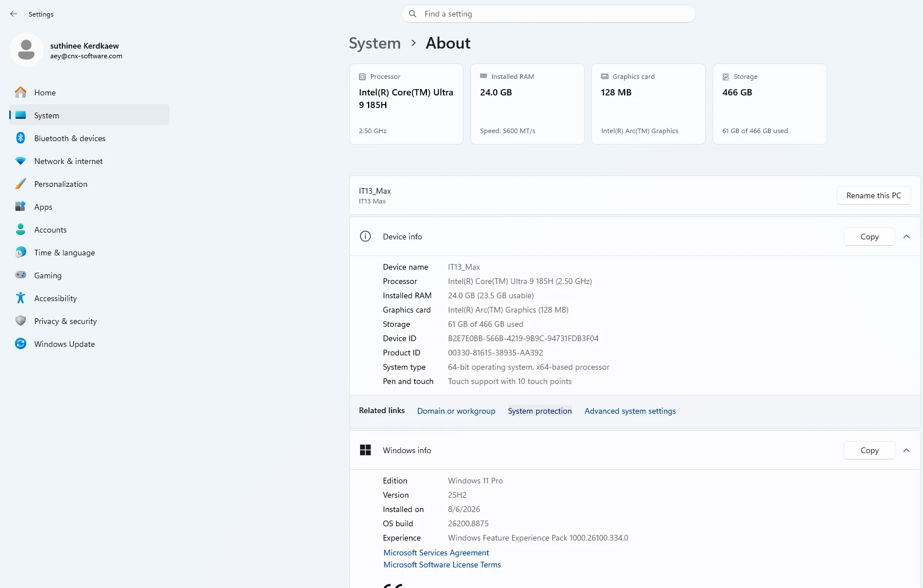Collapse the Windows info section chevron
Viewport: 923px width, 588px height.
(x=906, y=450)
